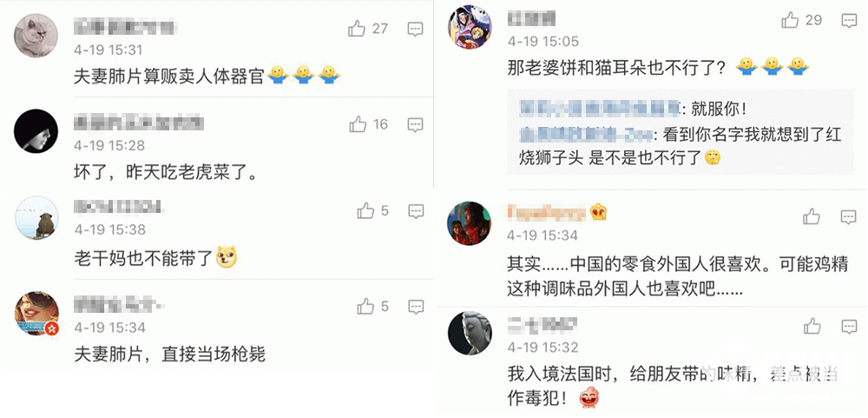The width and height of the screenshot is (868, 418).
Task: Open the username replying 就服你
Action: 600,108
